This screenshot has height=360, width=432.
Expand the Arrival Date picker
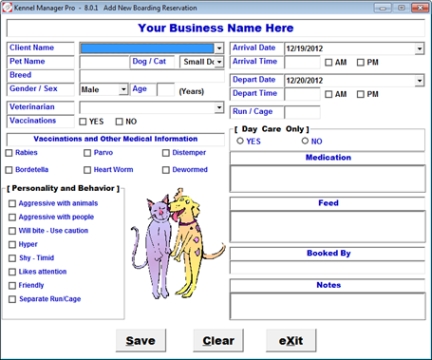[x=419, y=49]
